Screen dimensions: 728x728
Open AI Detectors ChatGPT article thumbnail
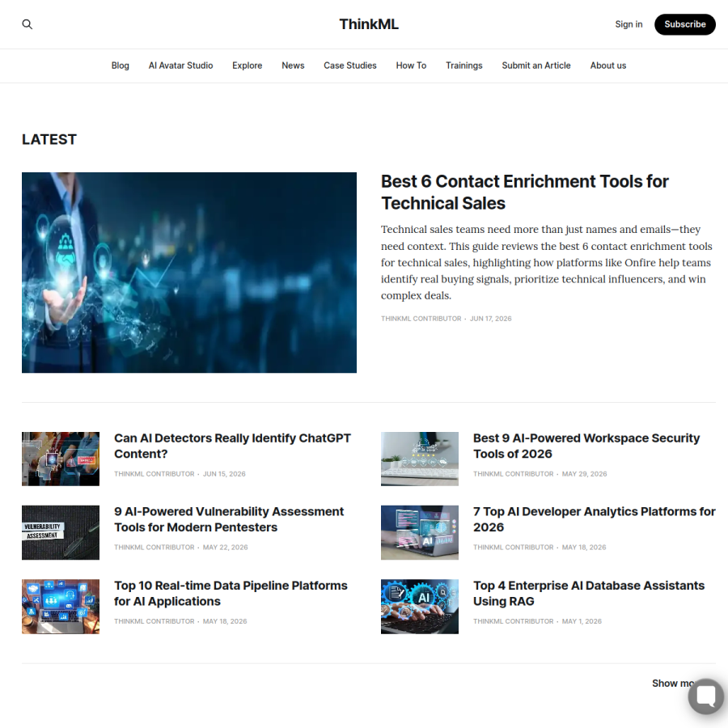coord(61,459)
